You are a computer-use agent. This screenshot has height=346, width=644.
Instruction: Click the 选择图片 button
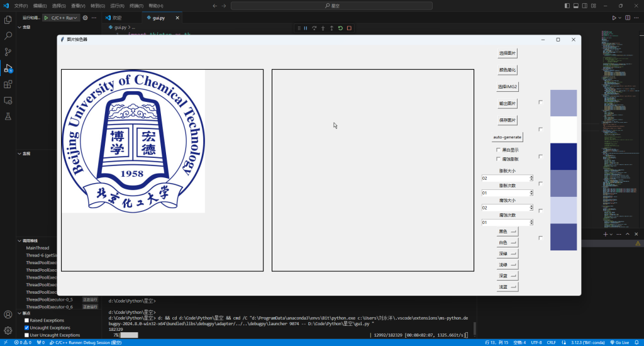pos(507,53)
